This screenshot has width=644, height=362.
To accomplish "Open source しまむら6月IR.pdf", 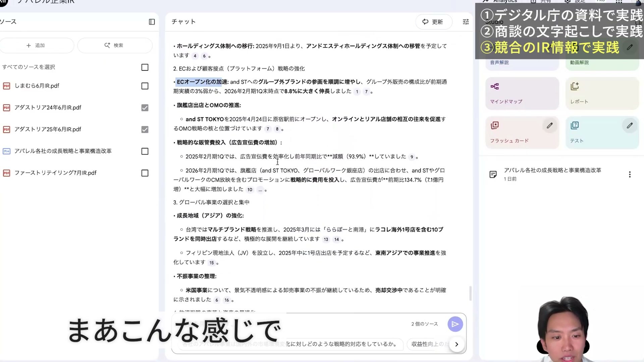I will [x=37, y=86].
